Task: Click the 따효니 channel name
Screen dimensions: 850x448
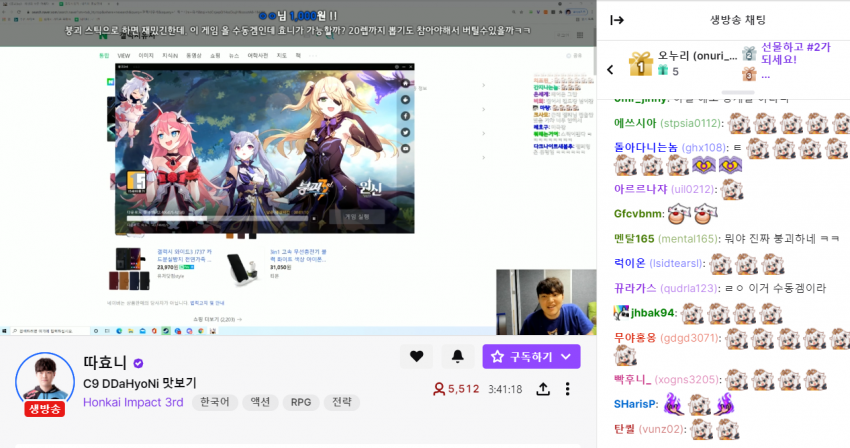Action: 105,362
